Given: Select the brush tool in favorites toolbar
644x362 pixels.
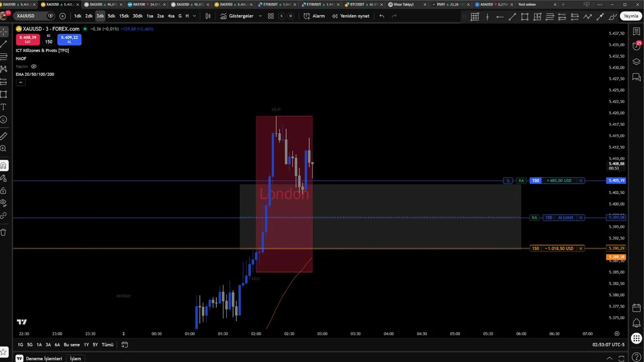Looking at the screenshot, I should (x=613, y=17).
